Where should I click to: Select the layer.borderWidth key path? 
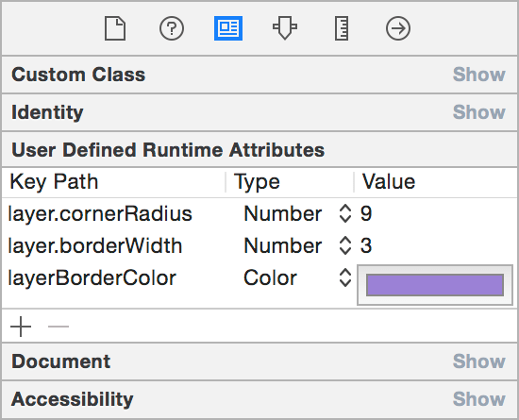point(95,245)
